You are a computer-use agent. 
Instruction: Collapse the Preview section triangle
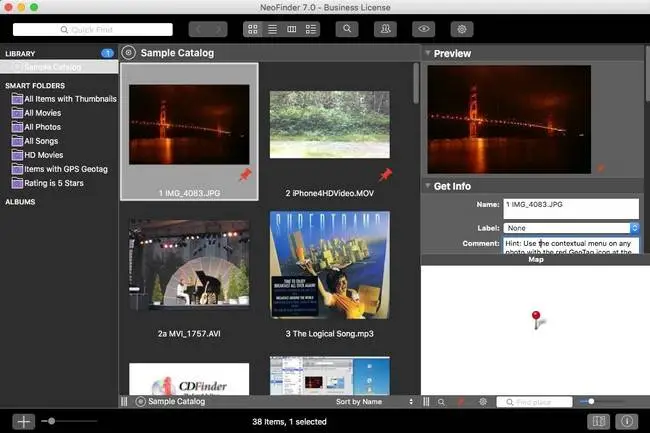pos(427,53)
